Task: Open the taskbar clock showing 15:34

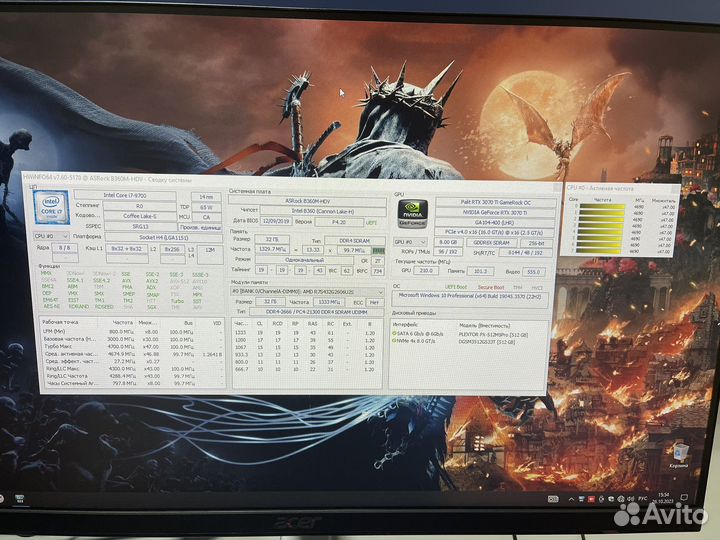Action: (664, 498)
